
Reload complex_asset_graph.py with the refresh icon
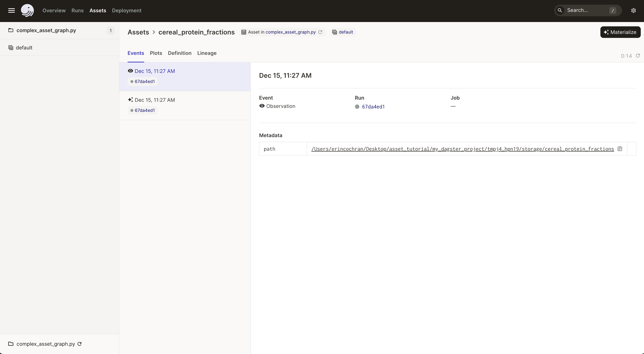[x=79, y=344]
